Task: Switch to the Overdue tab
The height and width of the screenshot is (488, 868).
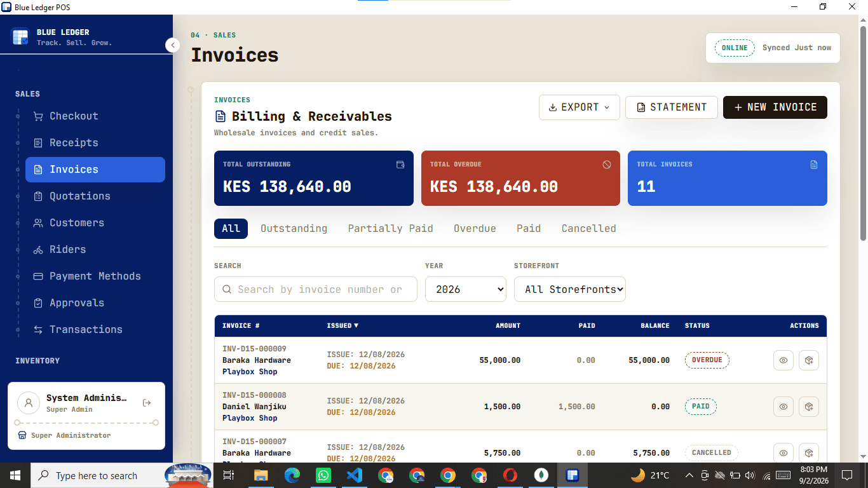Action: [x=475, y=229]
